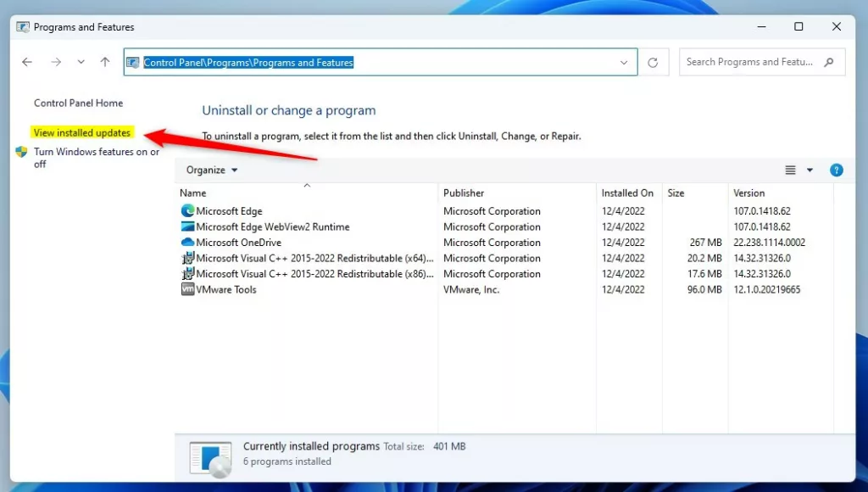The height and width of the screenshot is (492, 868).
Task: Open the Organize dropdown menu
Action: 211,171
